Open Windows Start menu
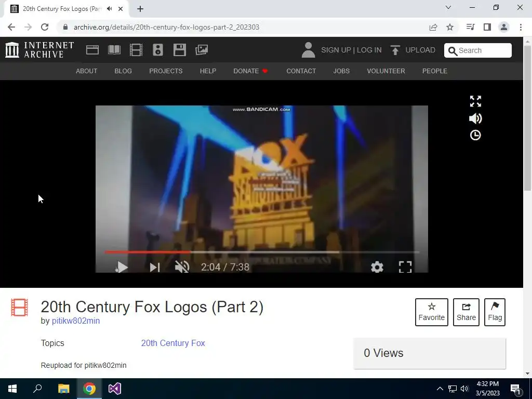 click(x=12, y=389)
